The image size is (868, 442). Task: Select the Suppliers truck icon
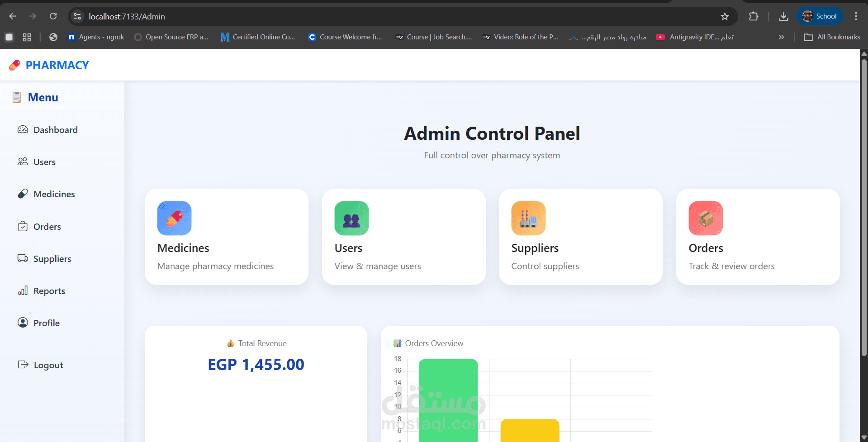pyautogui.click(x=22, y=258)
